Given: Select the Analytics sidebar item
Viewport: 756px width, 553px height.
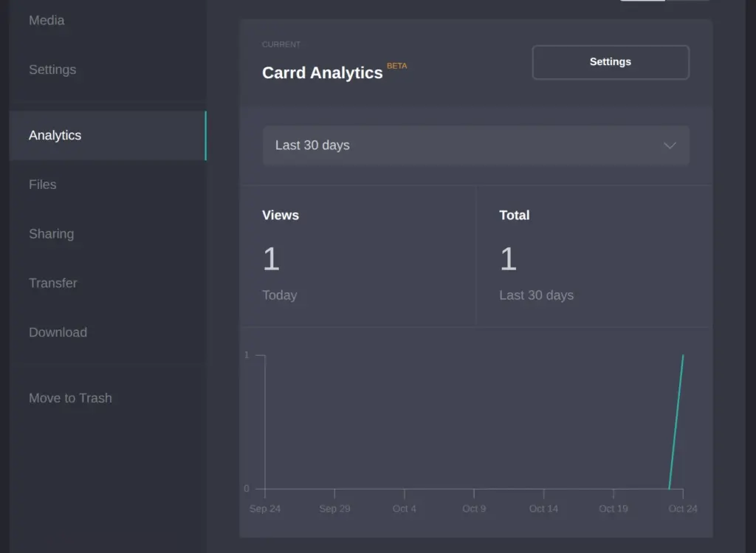Looking at the screenshot, I should [108, 135].
